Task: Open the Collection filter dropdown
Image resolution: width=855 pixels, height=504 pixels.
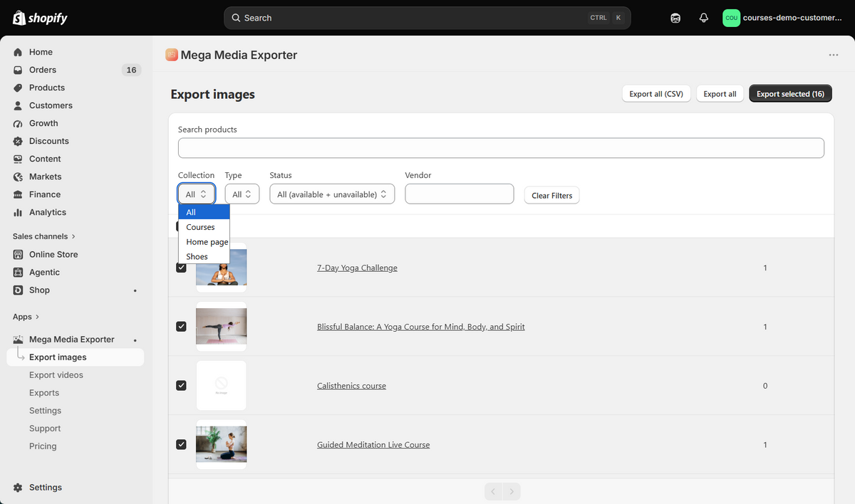Action: 197,194
